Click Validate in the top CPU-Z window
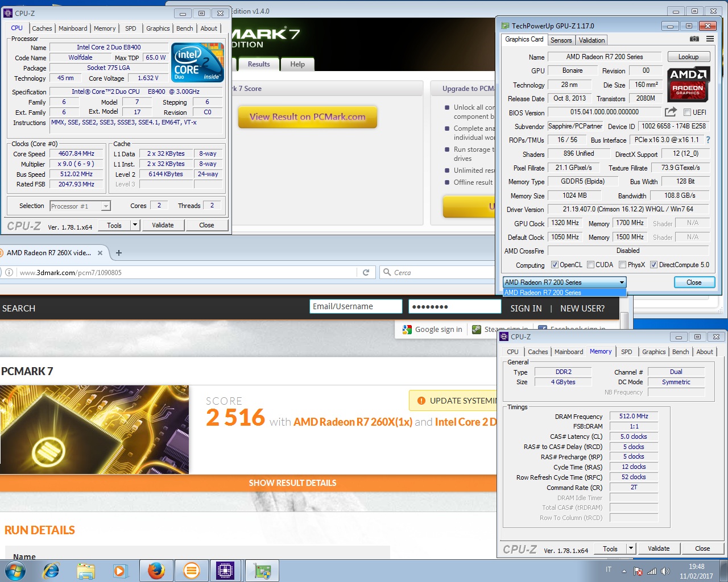 point(163,225)
